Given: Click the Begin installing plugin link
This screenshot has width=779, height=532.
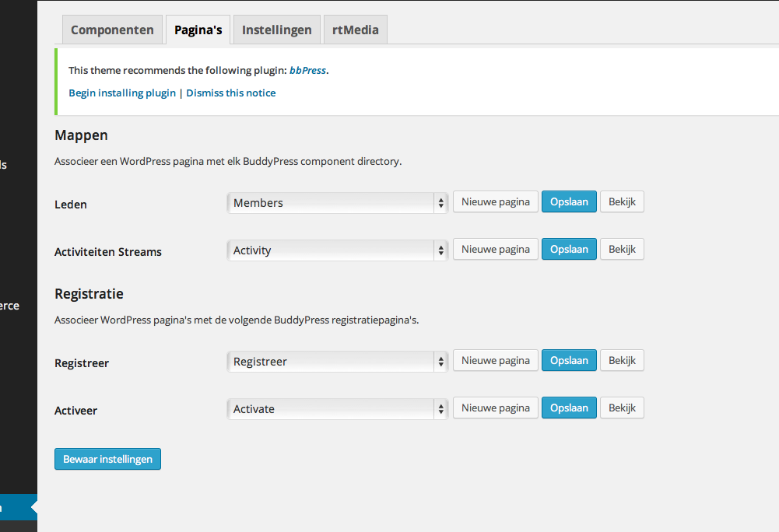Looking at the screenshot, I should coord(122,93).
